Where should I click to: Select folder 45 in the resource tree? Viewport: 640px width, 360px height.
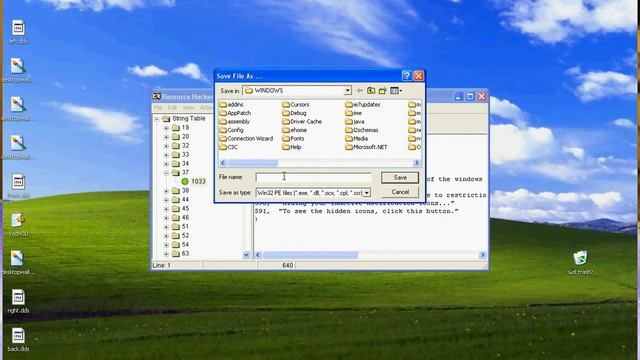tap(180, 209)
